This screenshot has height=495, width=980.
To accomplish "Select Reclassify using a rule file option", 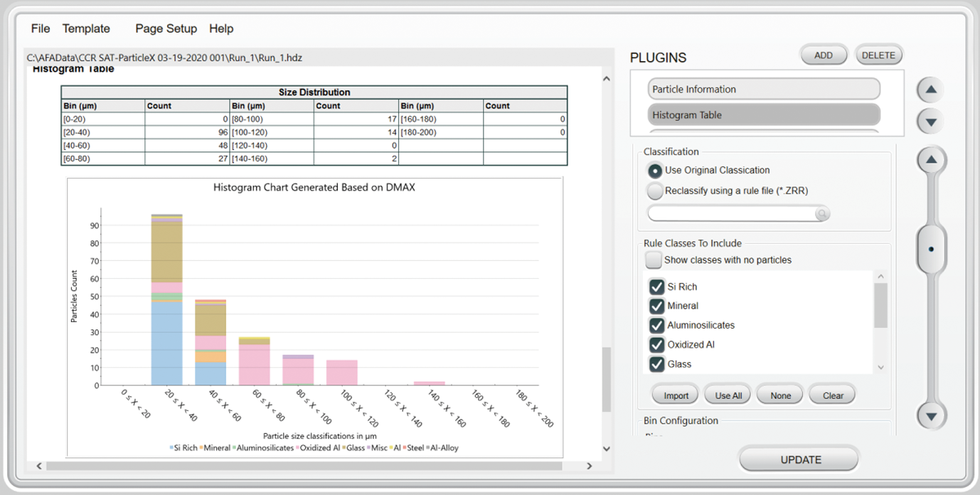I will (654, 191).
